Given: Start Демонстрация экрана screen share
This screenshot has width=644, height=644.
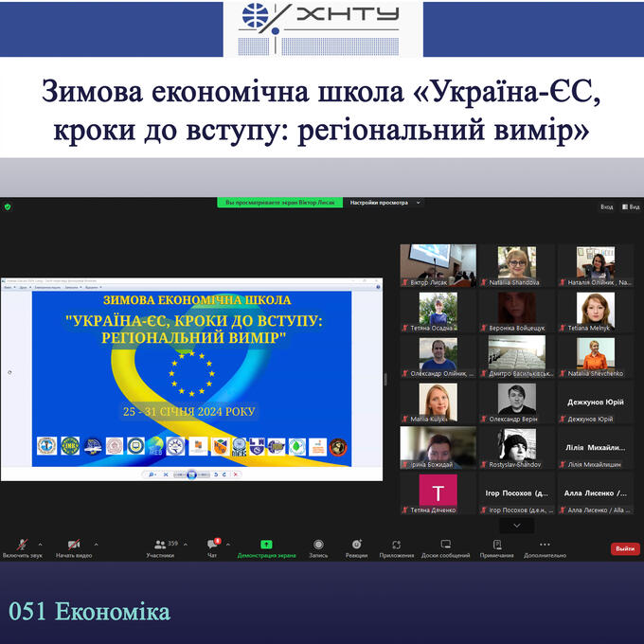Looking at the screenshot, I should (266, 547).
